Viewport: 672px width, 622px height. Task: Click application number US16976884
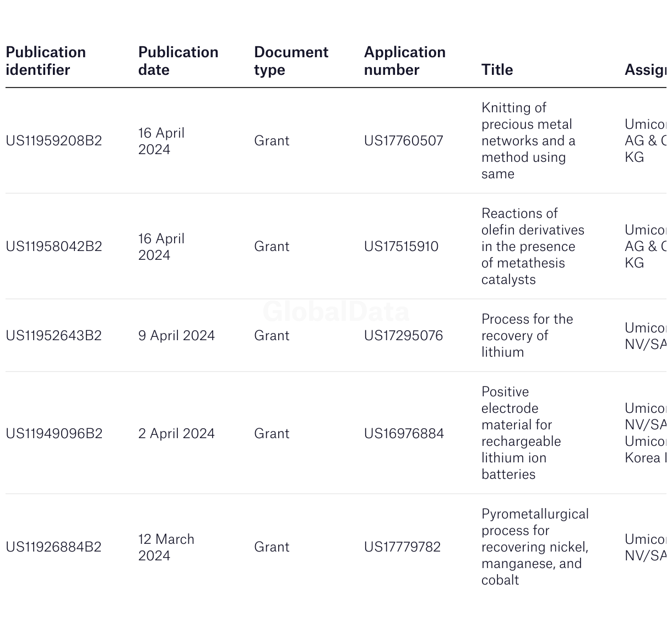click(x=404, y=434)
